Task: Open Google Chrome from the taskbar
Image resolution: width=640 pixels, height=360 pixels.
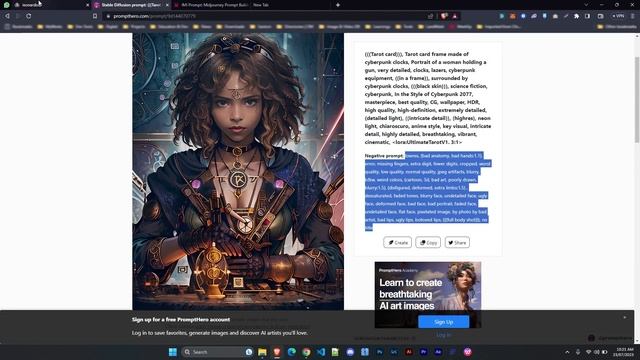Action: point(307,352)
